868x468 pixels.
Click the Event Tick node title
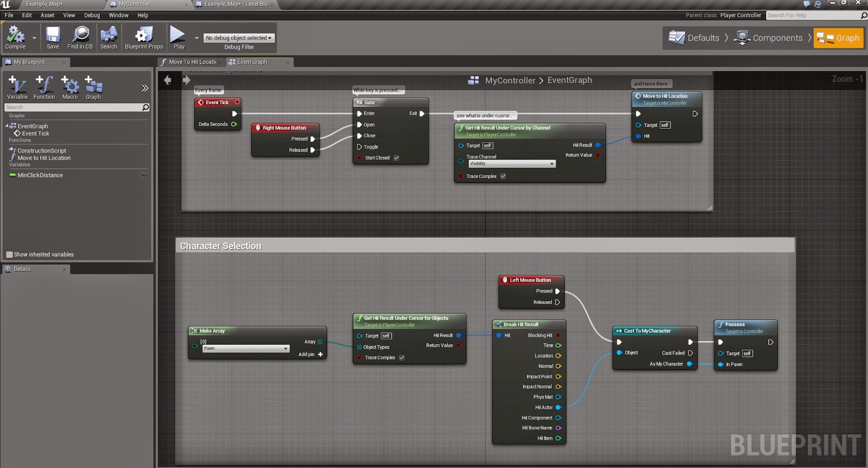pyautogui.click(x=218, y=102)
